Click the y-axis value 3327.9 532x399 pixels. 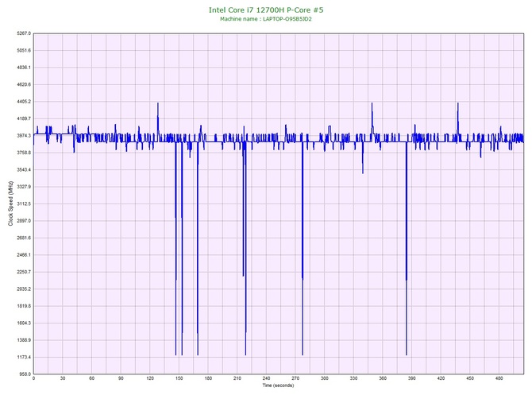24,187
